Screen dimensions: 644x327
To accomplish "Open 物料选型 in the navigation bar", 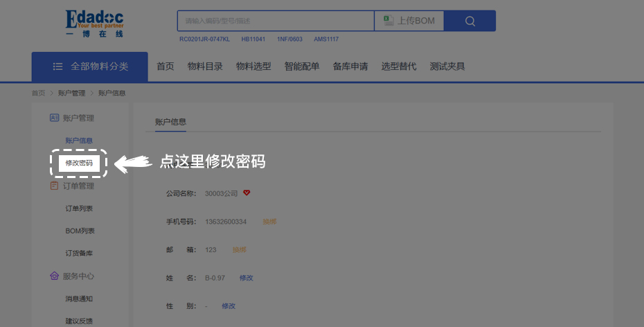I will click(253, 67).
